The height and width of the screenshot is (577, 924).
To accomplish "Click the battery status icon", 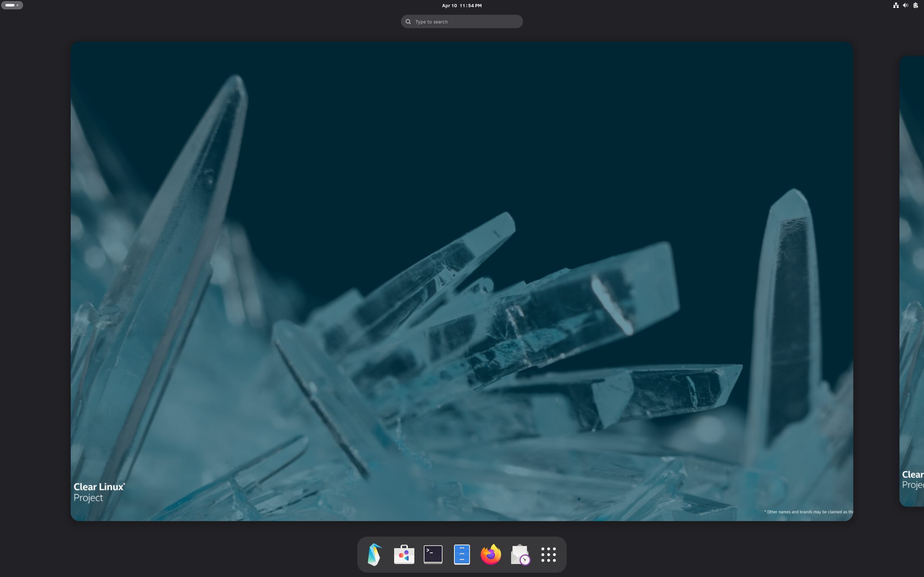I will (916, 5).
